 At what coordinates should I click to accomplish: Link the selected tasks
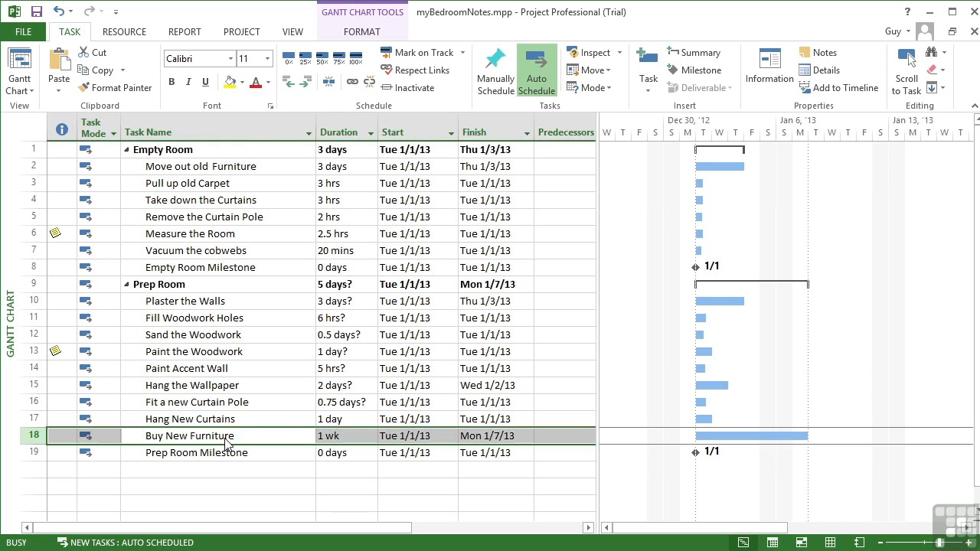(x=352, y=82)
